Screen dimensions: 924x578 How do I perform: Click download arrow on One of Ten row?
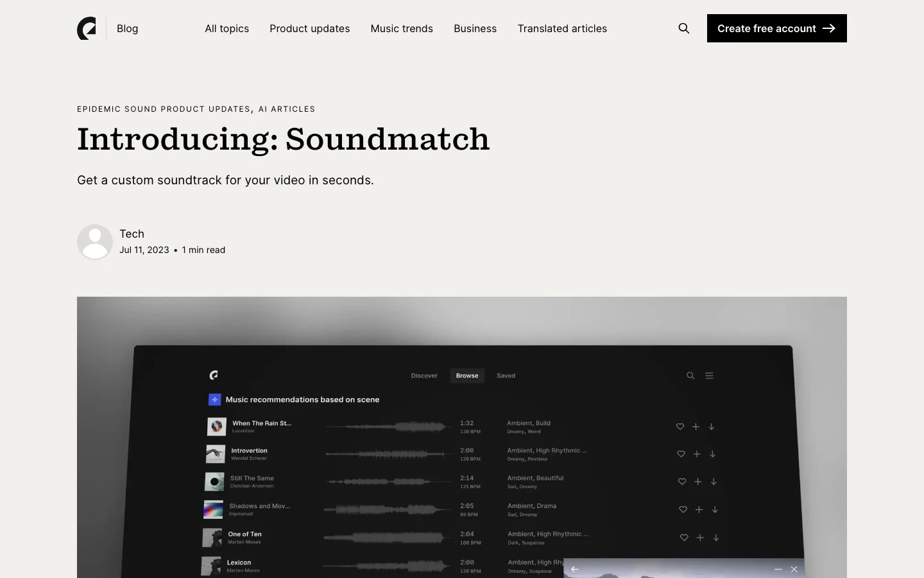[716, 538]
